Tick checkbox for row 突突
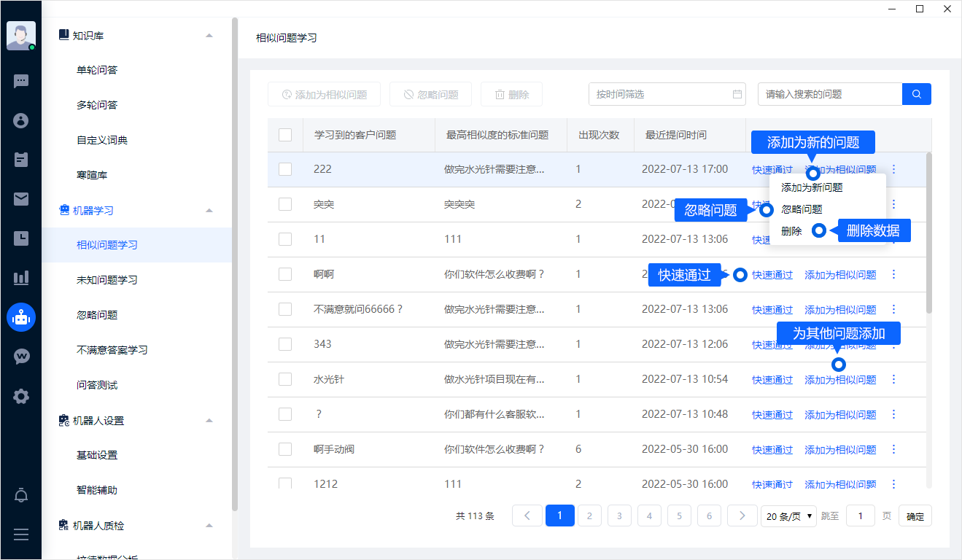Screen dimensions: 962x560 pyautogui.click(x=285, y=204)
